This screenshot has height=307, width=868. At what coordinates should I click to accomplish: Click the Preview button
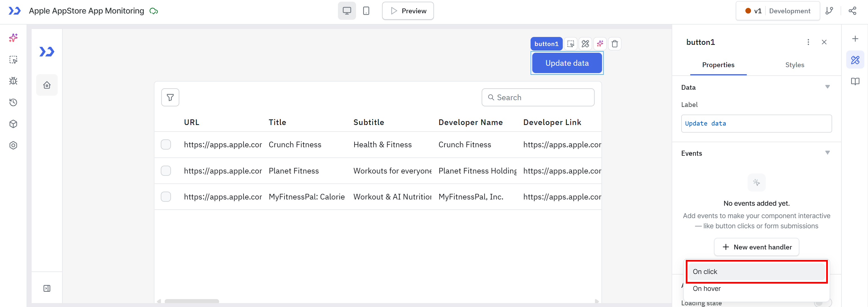[408, 11]
